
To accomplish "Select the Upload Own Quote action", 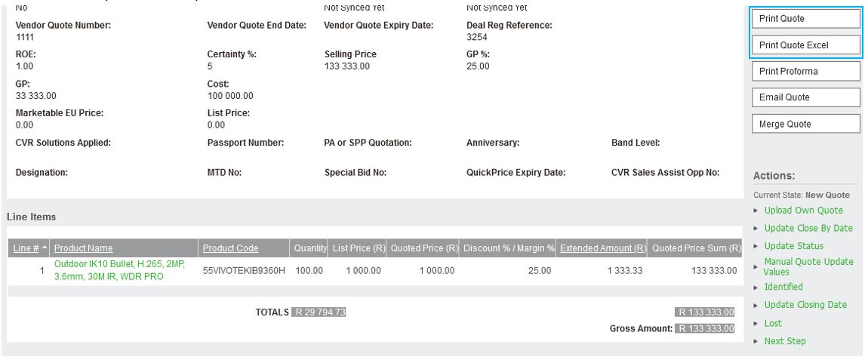I will click(x=803, y=211).
